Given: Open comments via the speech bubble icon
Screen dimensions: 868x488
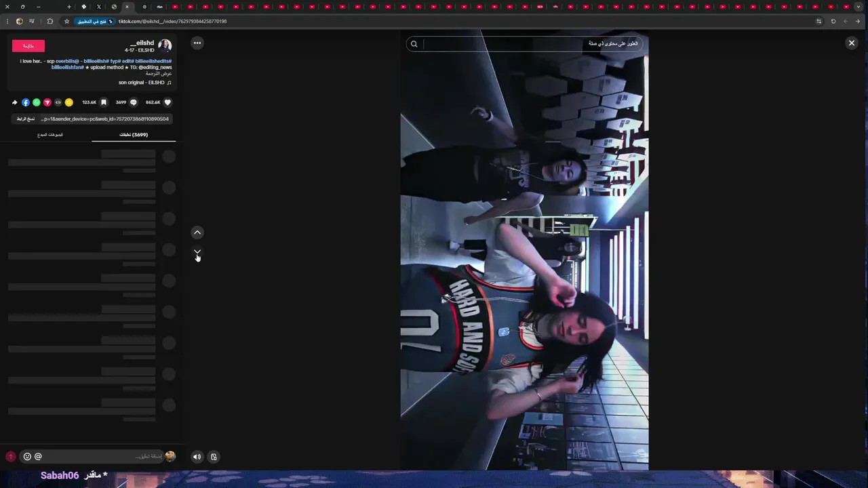Looking at the screenshot, I should (133, 102).
